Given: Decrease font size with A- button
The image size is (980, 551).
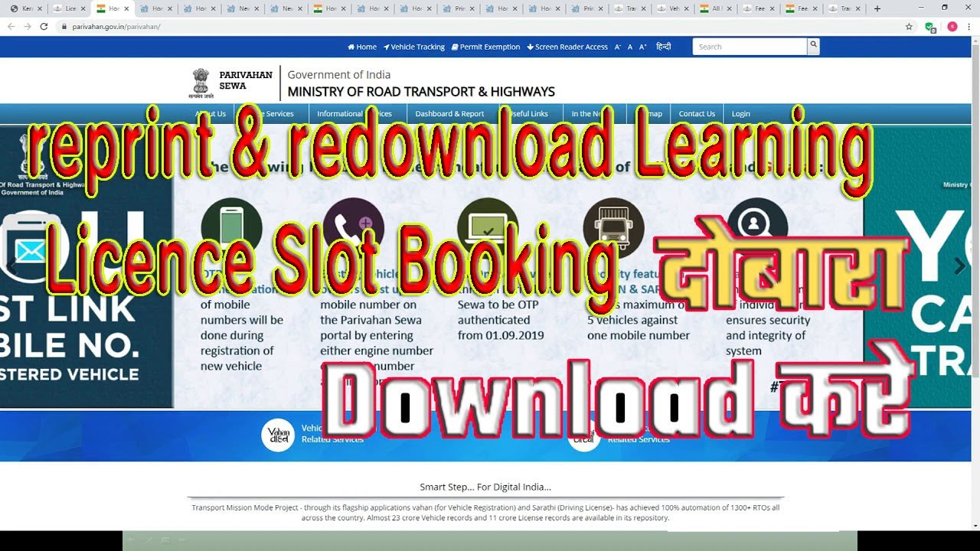Looking at the screenshot, I should click(x=618, y=47).
